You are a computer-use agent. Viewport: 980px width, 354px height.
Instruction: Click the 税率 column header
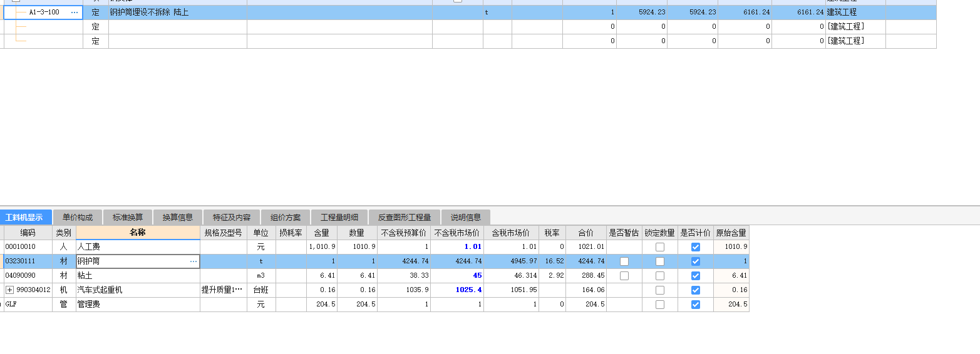[x=552, y=233]
